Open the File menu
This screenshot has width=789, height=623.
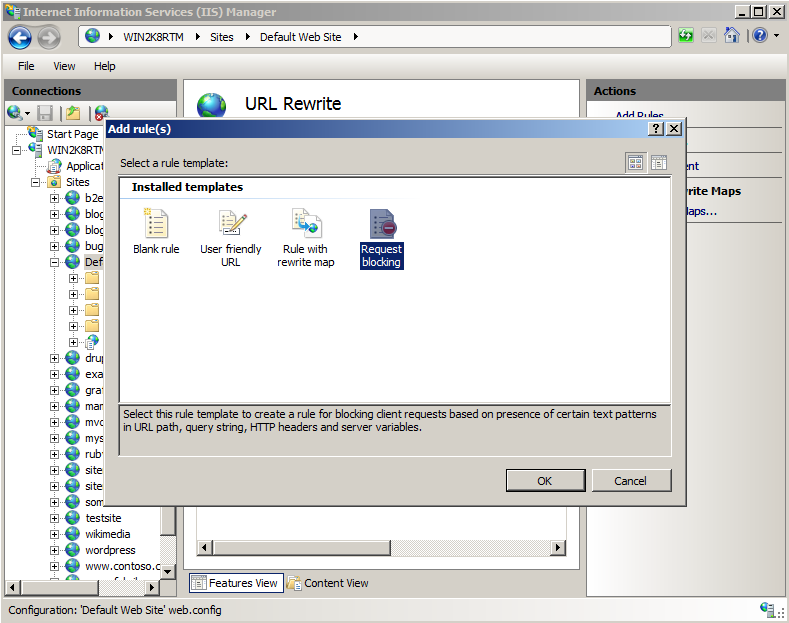pyautogui.click(x=26, y=66)
